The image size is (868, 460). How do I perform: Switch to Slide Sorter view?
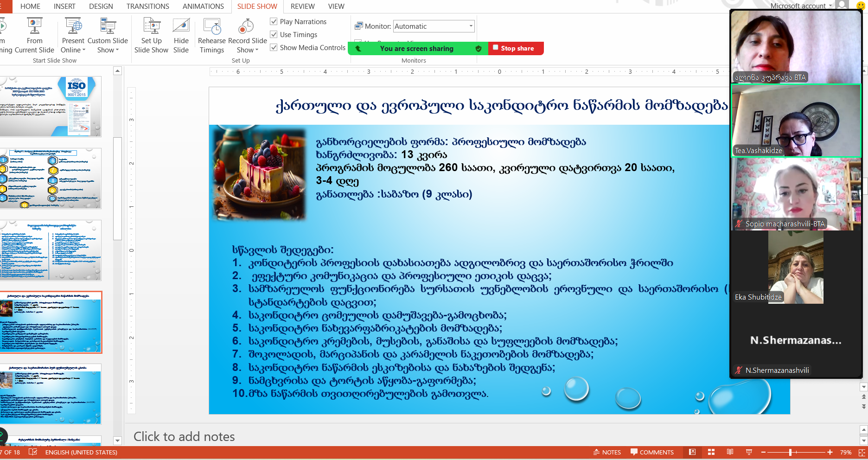coord(711,452)
